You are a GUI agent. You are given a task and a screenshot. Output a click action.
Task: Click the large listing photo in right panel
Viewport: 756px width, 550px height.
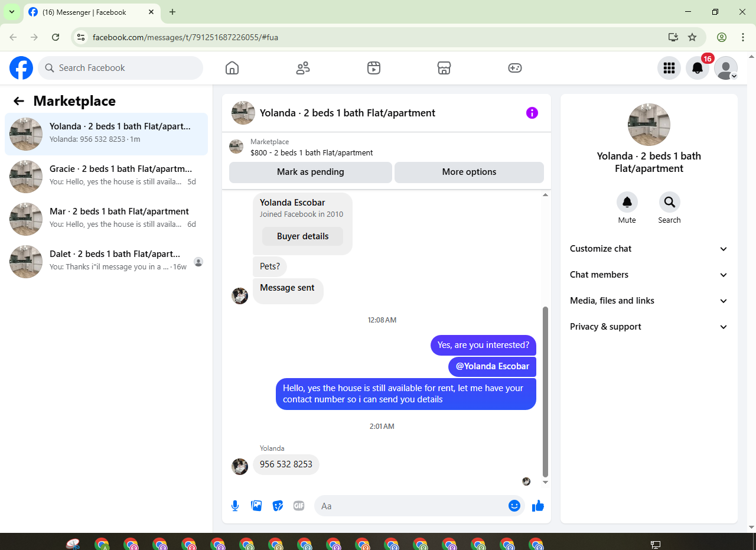649,125
